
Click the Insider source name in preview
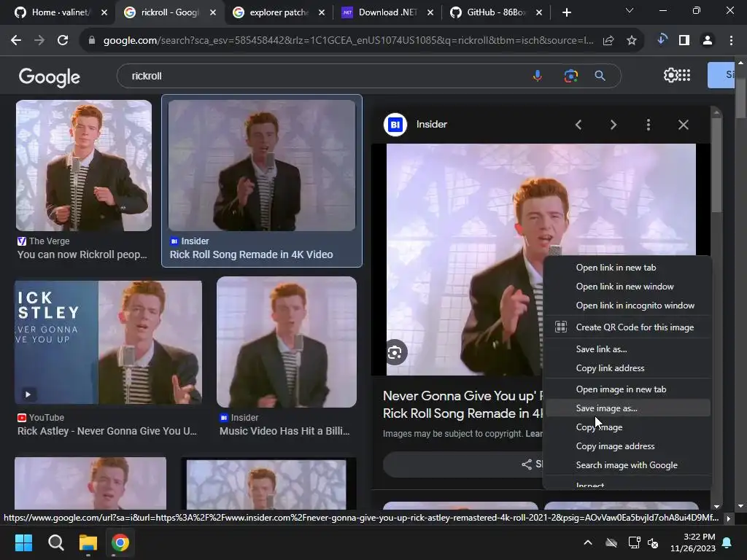pyautogui.click(x=432, y=124)
